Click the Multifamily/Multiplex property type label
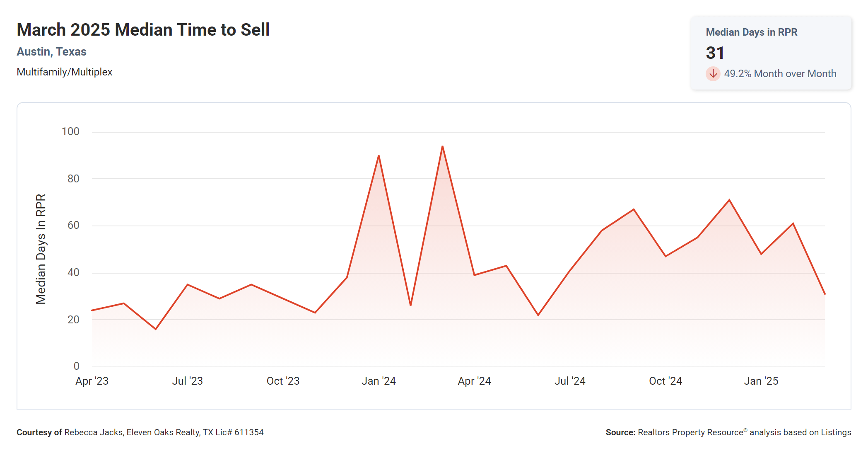 [64, 72]
